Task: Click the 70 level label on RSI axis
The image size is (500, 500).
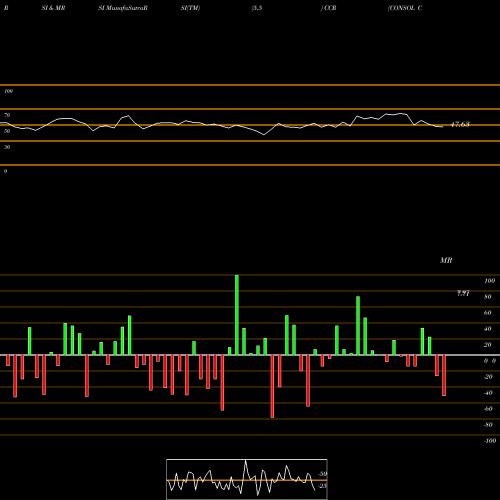Action: pyautogui.click(x=7, y=115)
